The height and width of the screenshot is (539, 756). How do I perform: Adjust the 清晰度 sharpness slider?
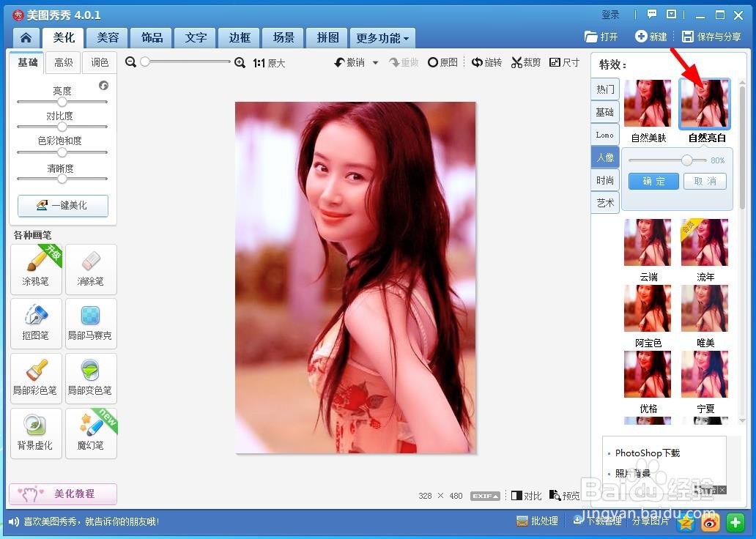pos(62,179)
